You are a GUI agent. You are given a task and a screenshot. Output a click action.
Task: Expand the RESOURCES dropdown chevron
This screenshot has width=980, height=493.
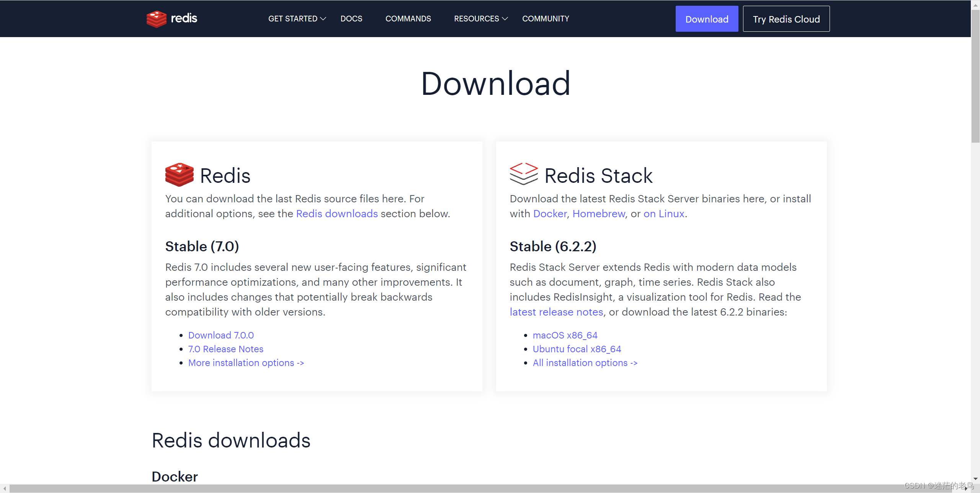click(x=505, y=19)
